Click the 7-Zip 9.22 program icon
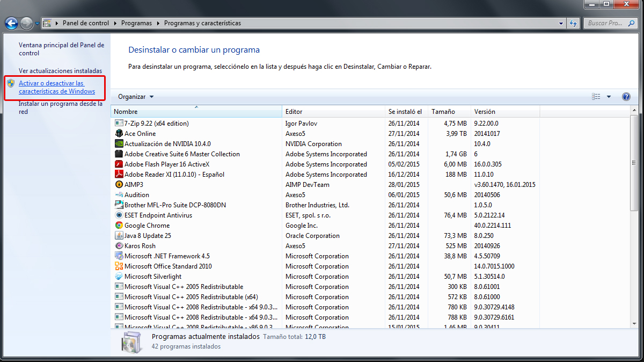This screenshot has height=362, width=644. tap(119, 124)
